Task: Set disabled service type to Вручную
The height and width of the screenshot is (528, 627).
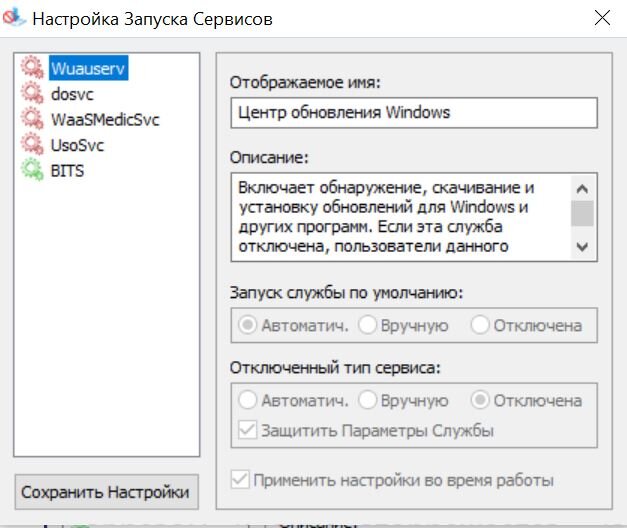Action: pyautogui.click(x=367, y=400)
